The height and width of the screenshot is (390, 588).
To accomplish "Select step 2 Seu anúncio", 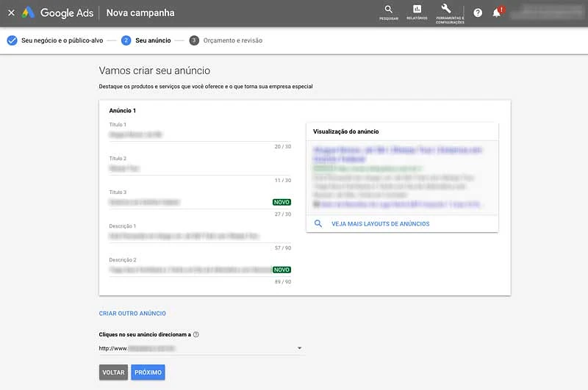I will tap(146, 40).
